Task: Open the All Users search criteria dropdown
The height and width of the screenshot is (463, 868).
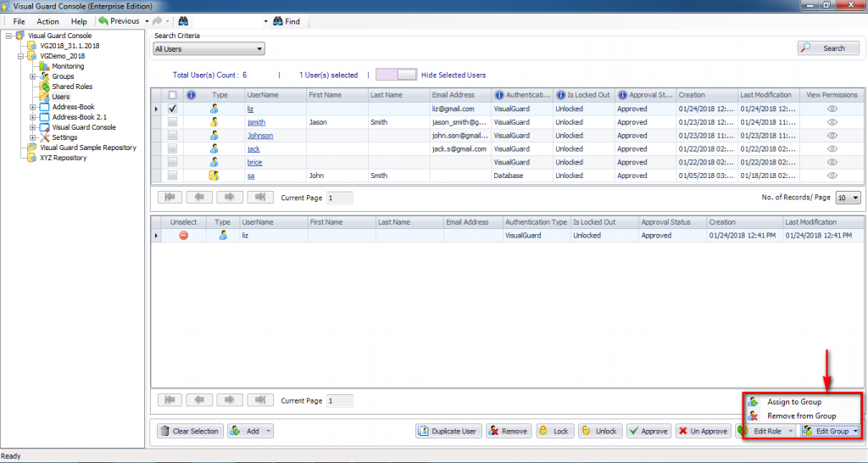Action: pyautogui.click(x=209, y=49)
